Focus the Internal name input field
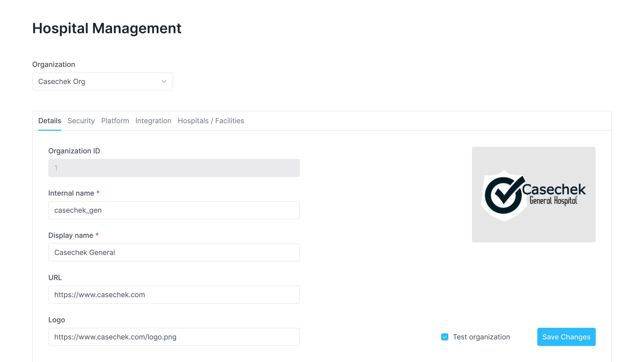The height and width of the screenshot is (362, 644). (174, 210)
